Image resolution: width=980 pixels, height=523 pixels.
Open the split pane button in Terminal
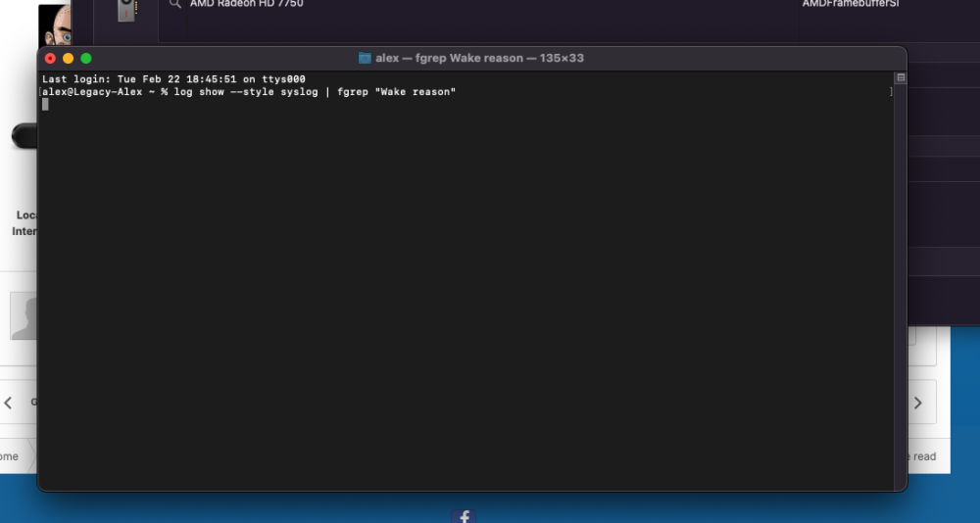pyautogui.click(x=901, y=77)
